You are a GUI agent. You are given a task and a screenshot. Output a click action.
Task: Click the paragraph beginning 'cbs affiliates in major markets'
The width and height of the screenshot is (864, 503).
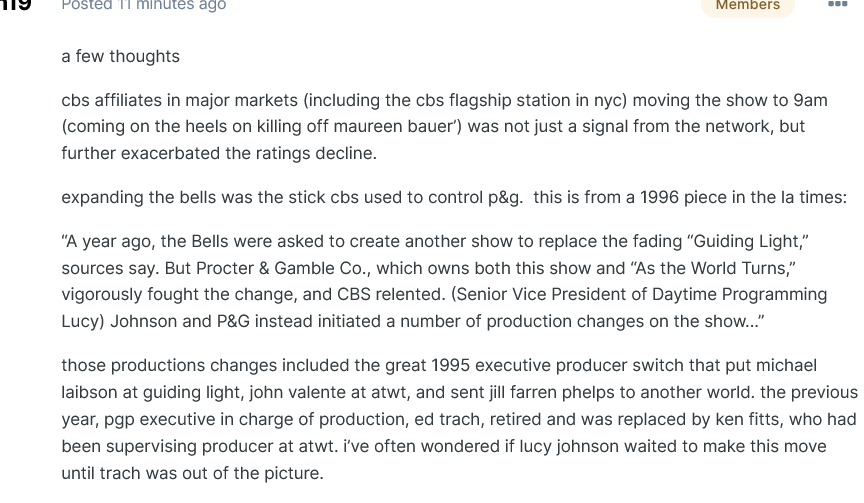(445, 127)
